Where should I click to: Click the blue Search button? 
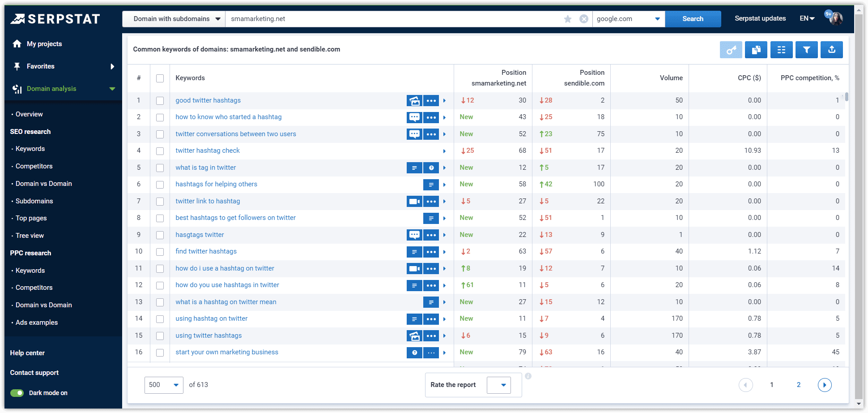click(693, 19)
